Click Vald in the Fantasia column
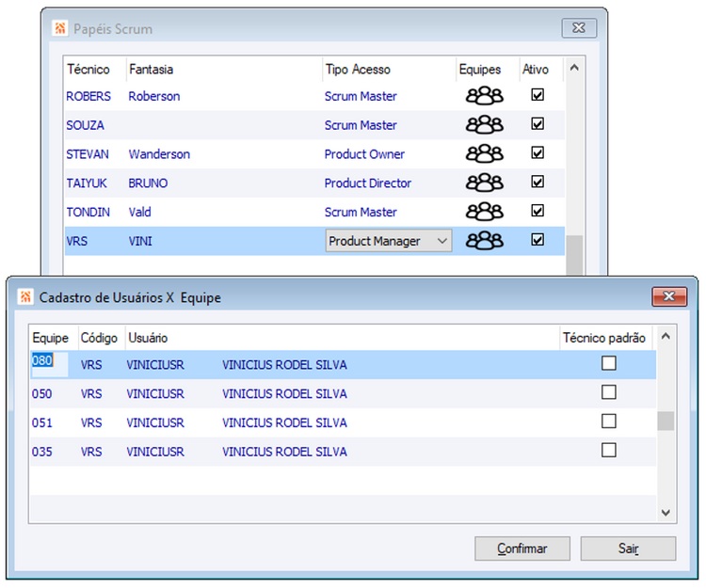The height and width of the screenshot is (588, 706). pos(139,212)
